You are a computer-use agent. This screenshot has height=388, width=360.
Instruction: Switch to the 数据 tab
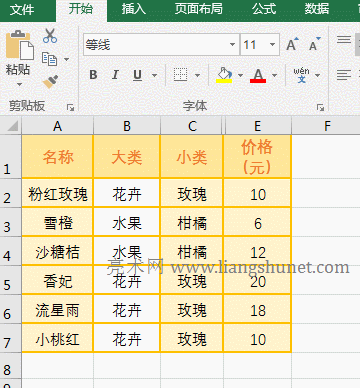tap(317, 9)
